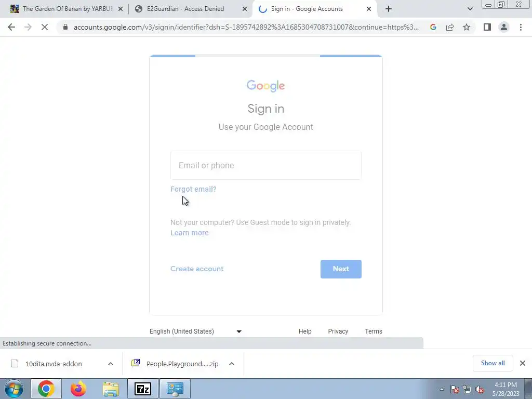Close The Garden Of Banan tab
This screenshot has height=399, width=532.
120,9
